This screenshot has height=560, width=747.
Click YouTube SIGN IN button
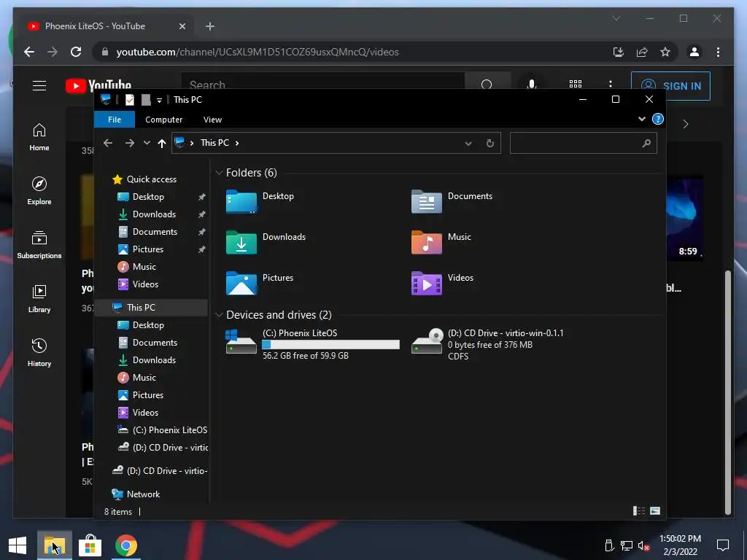point(671,86)
